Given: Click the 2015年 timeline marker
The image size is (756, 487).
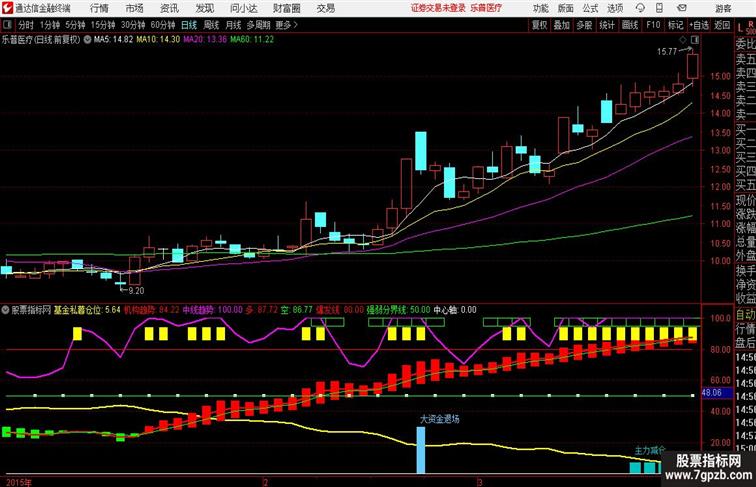Looking at the screenshot, I should coord(19,482).
